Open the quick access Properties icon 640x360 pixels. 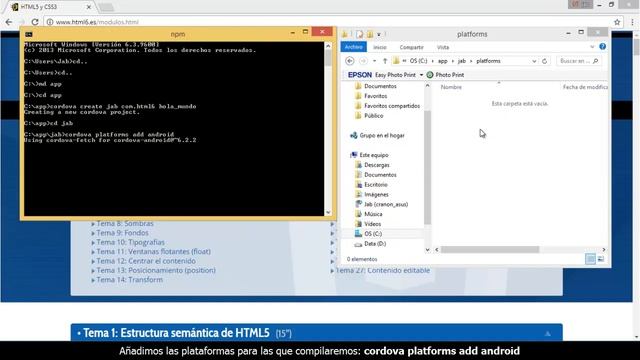(360, 34)
